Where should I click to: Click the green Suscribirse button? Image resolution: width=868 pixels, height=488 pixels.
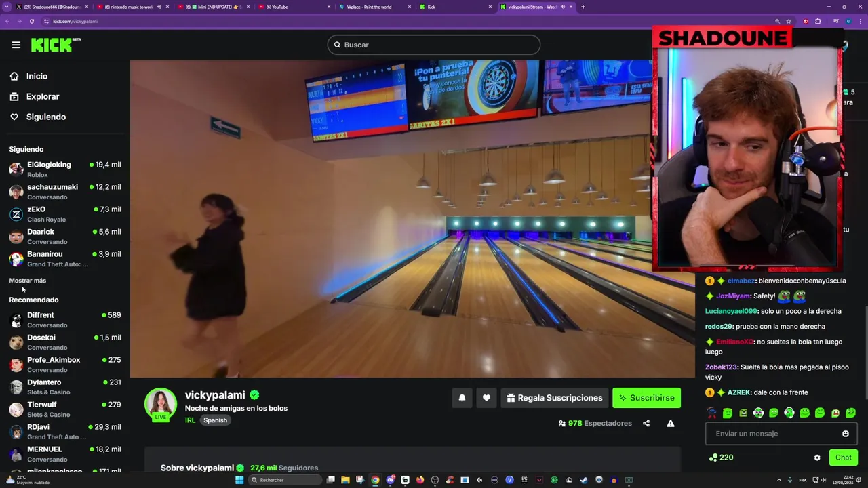point(646,398)
